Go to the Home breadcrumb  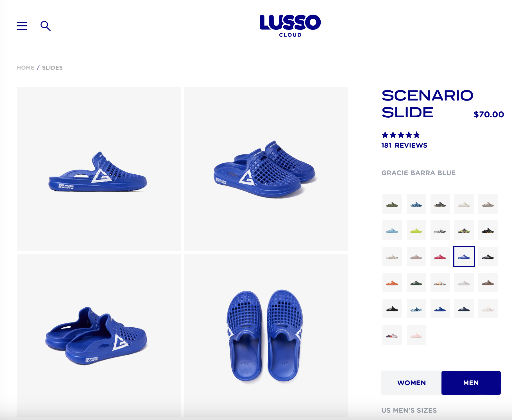click(26, 68)
